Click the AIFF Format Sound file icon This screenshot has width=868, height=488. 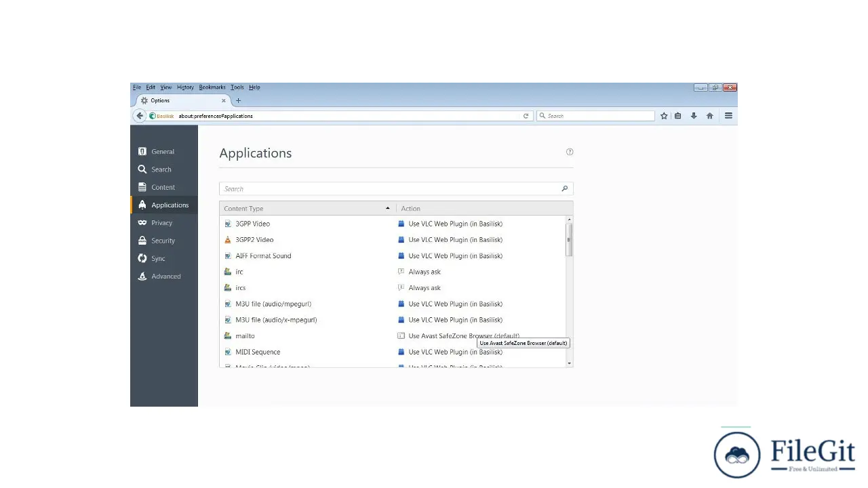[228, 256]
